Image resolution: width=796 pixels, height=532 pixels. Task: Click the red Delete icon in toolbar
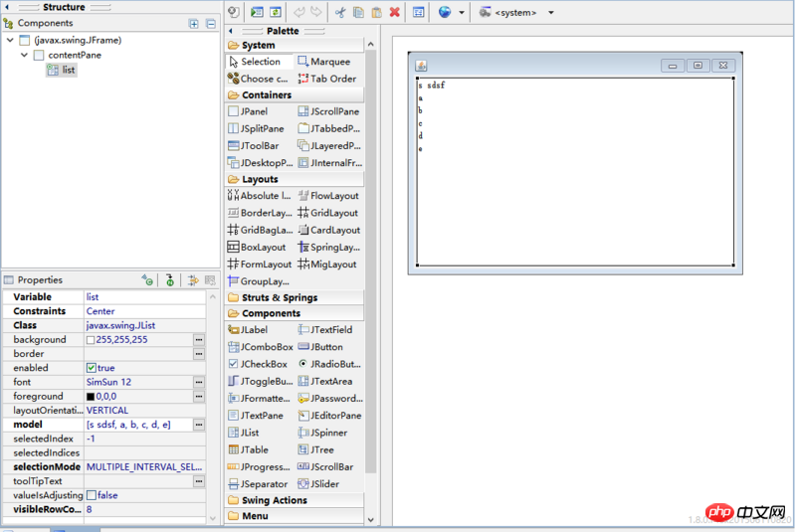(x=394, y=13)
